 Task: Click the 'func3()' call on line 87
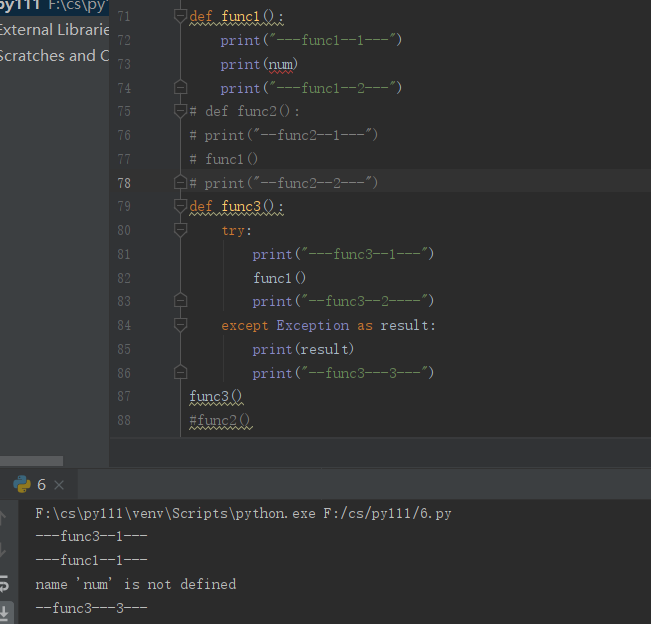[x=216, y=396]
